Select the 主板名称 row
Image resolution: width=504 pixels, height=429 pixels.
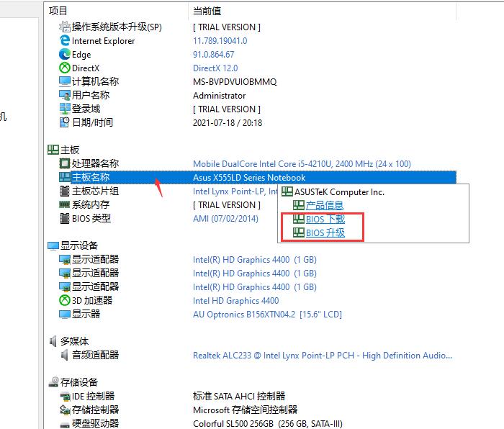[x=258, y=177]
